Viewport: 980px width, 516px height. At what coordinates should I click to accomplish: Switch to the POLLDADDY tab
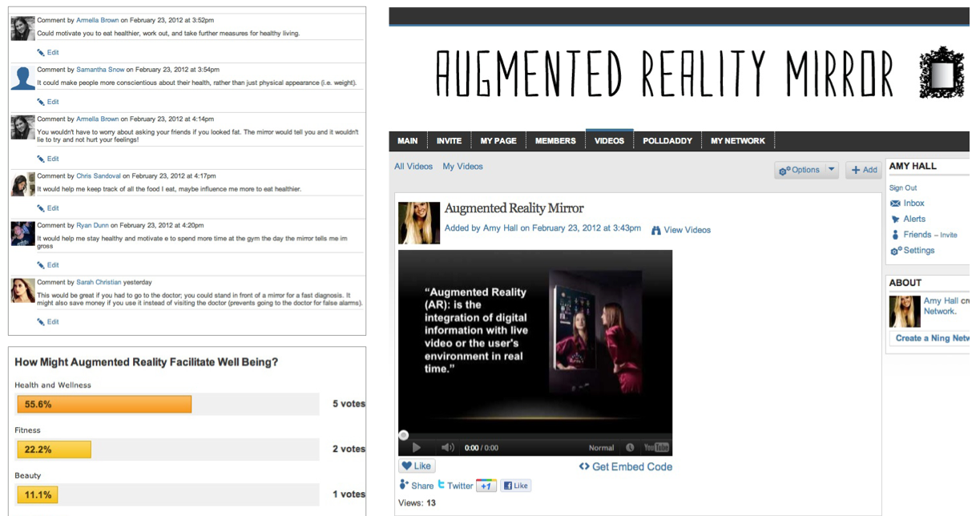tap(667, 141)
